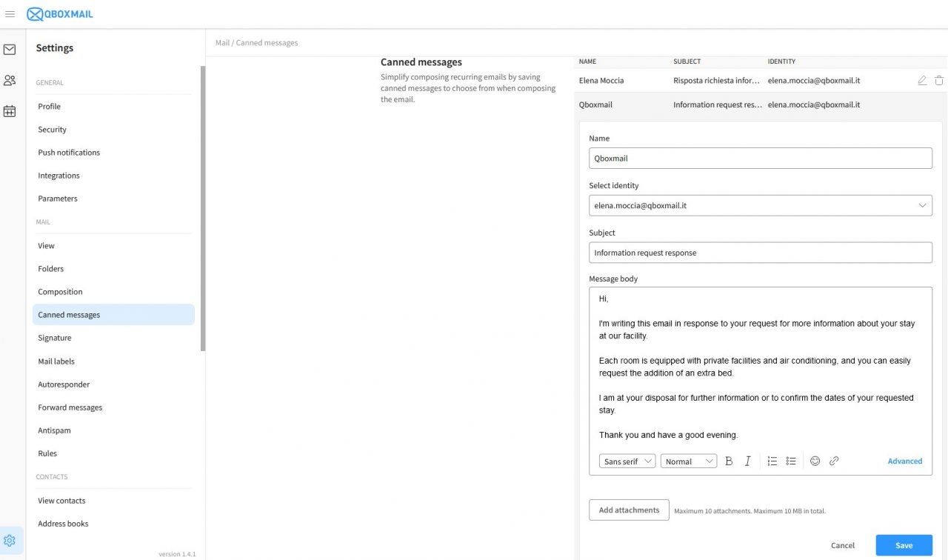Click in the Subject input field
Image resolution: width=948 pixels, height=560 pixels.
coord(761,253)
